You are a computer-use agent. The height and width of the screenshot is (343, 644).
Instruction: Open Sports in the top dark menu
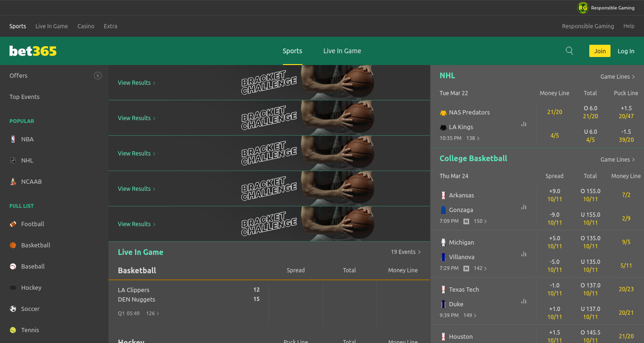18,26
